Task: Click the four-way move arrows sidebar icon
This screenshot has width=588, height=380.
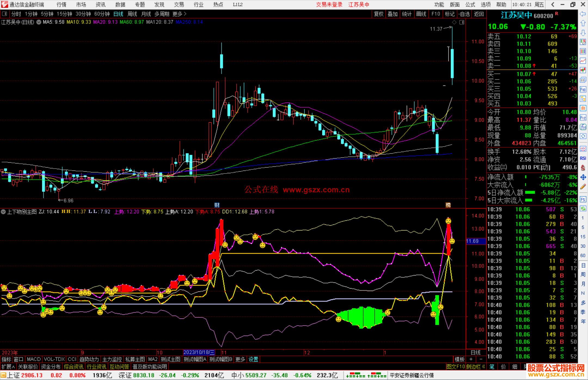Action: [x=583, y=177]
